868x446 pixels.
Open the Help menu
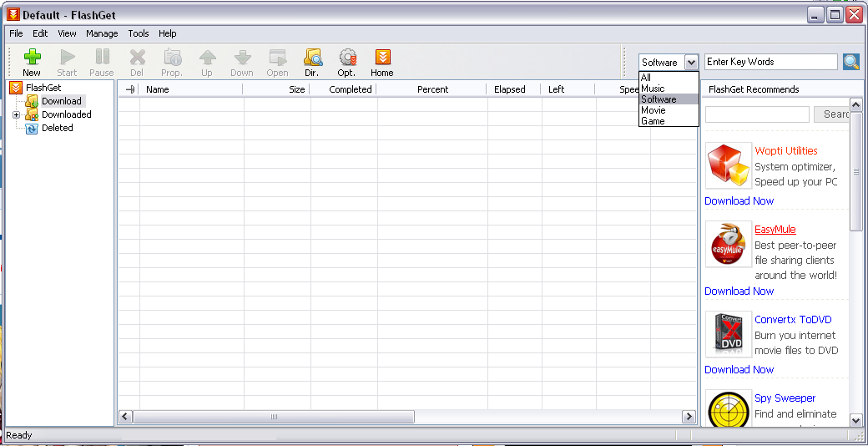click(x=167, y=33)
